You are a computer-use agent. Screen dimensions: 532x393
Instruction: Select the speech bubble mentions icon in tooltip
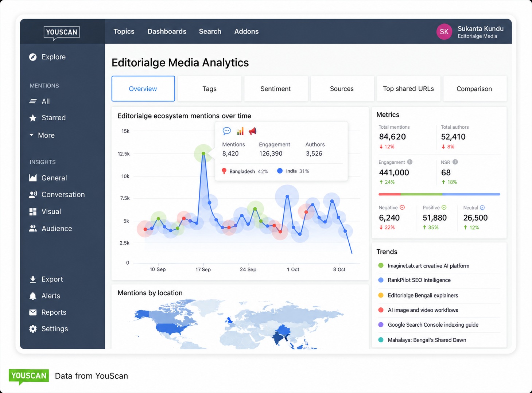pyautogui.click(x=227, y=131)
